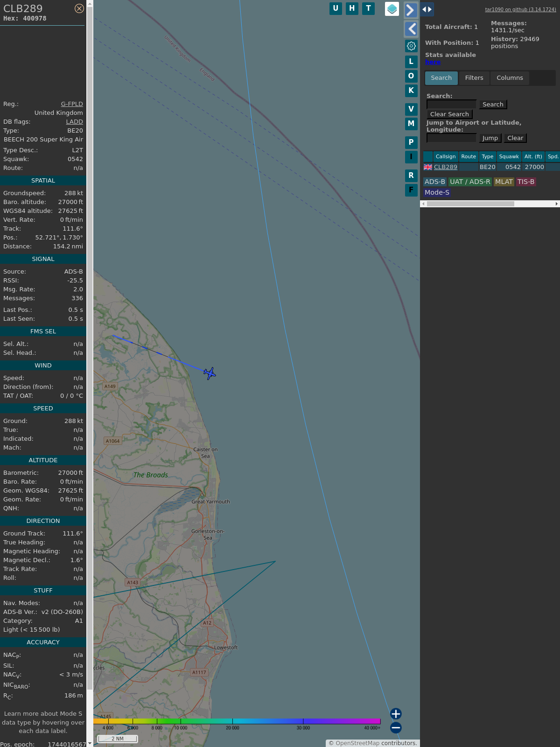This screenshot has width=560, height=747.
Task: Click the right chevron sidebar arrow
Action: tap(411, 10)
